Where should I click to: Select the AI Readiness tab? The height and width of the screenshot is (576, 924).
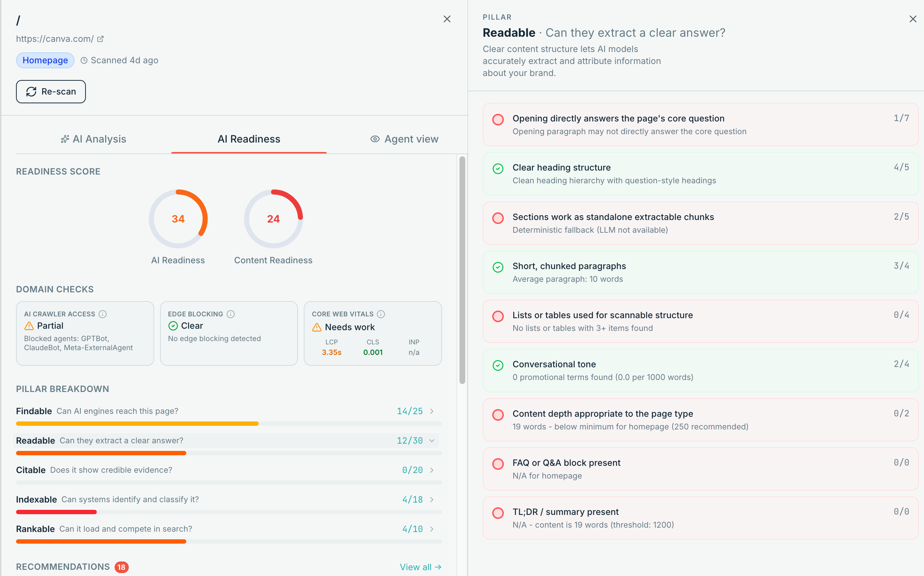249,139
